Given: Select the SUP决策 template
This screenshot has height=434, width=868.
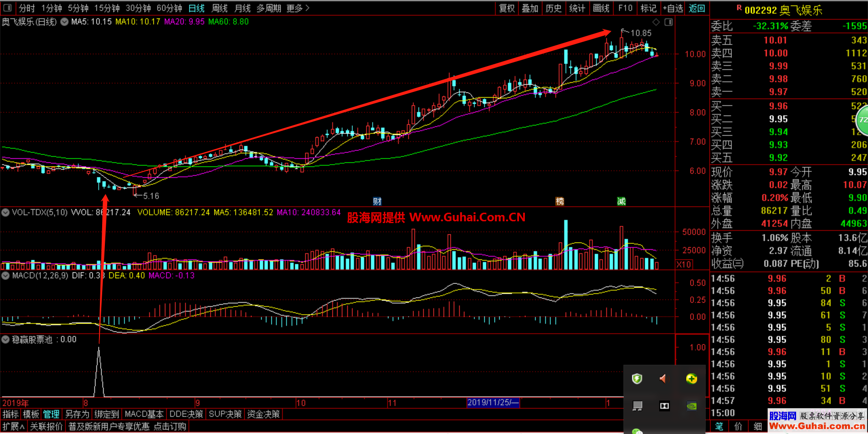Looking at the screenshot, I should coord(225,414).
